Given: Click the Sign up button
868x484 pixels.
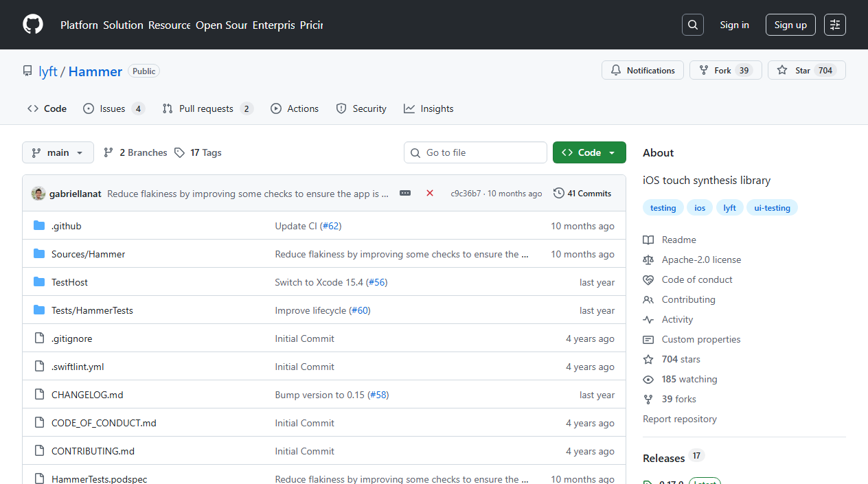Looking at the screenshot, I should click(x=790, y=25).
